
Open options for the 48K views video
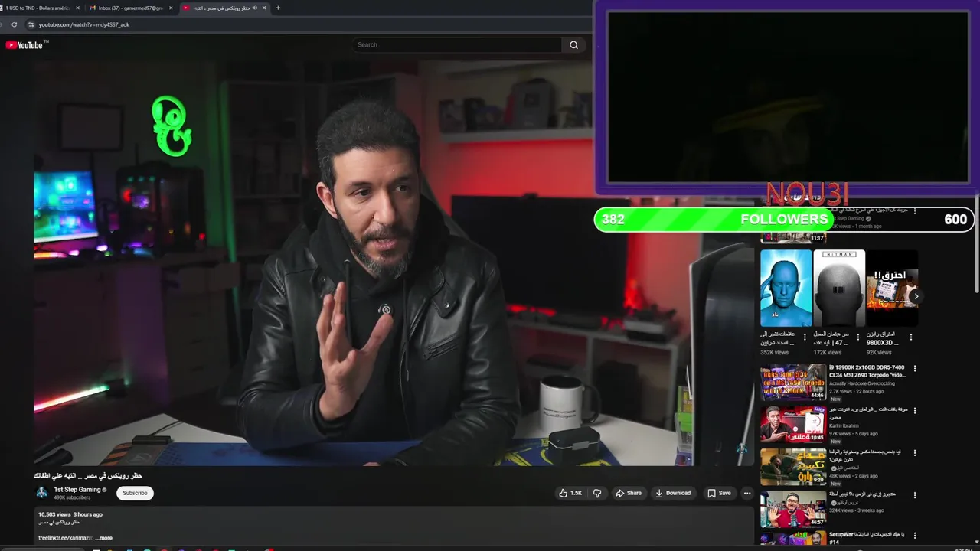(x=914, y=452)
